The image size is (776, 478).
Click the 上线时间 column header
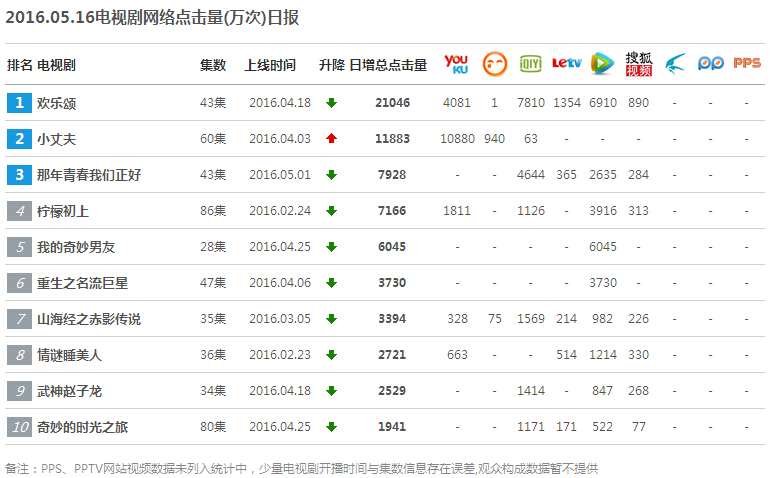tap(270, 65)
